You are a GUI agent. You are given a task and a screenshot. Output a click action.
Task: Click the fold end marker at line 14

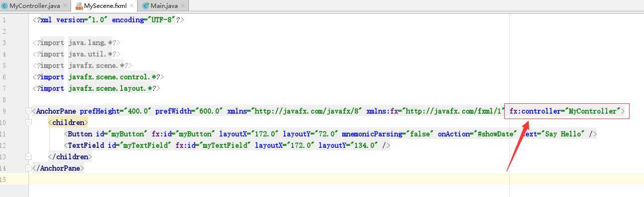28,168
